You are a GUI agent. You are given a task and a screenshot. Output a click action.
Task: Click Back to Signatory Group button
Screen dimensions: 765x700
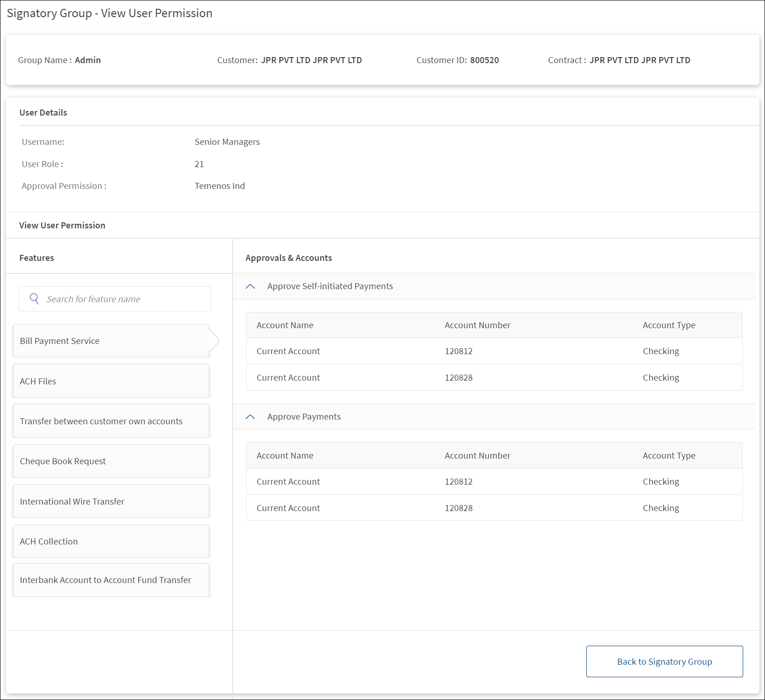(664, 661)
